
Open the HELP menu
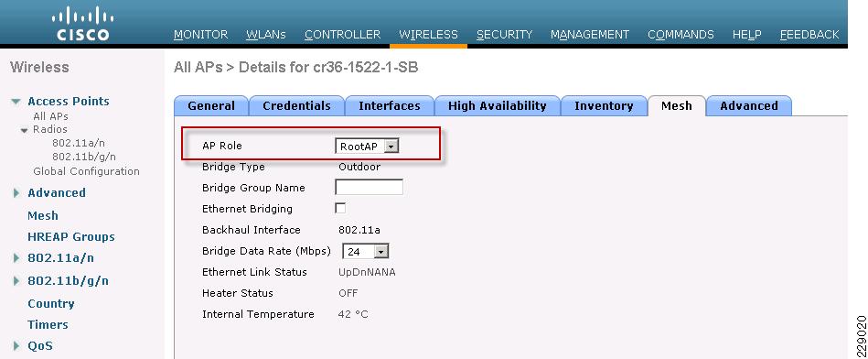pos(746,35)
